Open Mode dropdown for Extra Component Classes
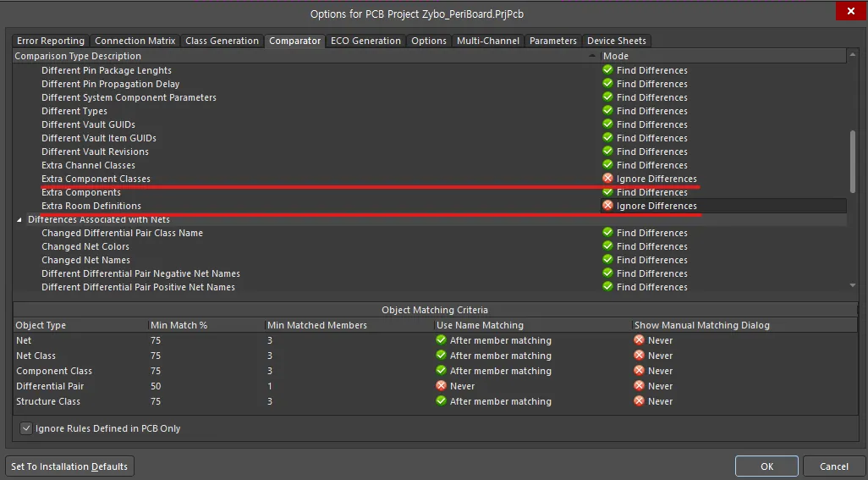The image size is (868, 480). pyautogui.click(x=723, y=179)
